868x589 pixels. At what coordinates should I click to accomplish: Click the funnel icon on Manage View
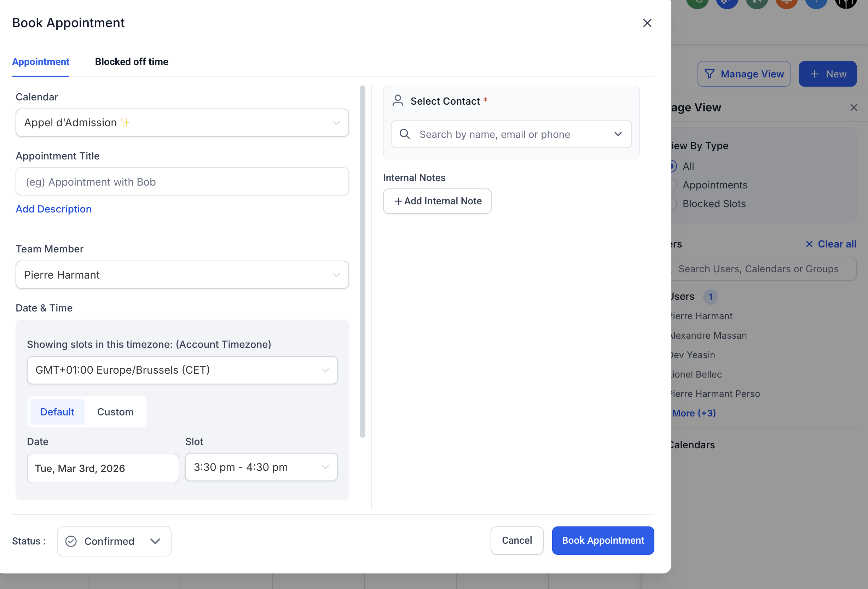(x=709, y=74)
